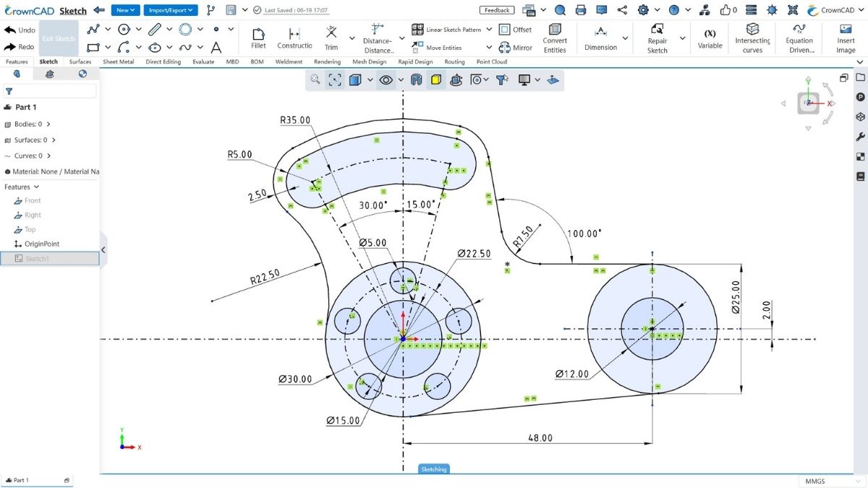Screen dimensions: 868x488
Task: Expand the Bodies node in tree
Action: click(48, 124)
